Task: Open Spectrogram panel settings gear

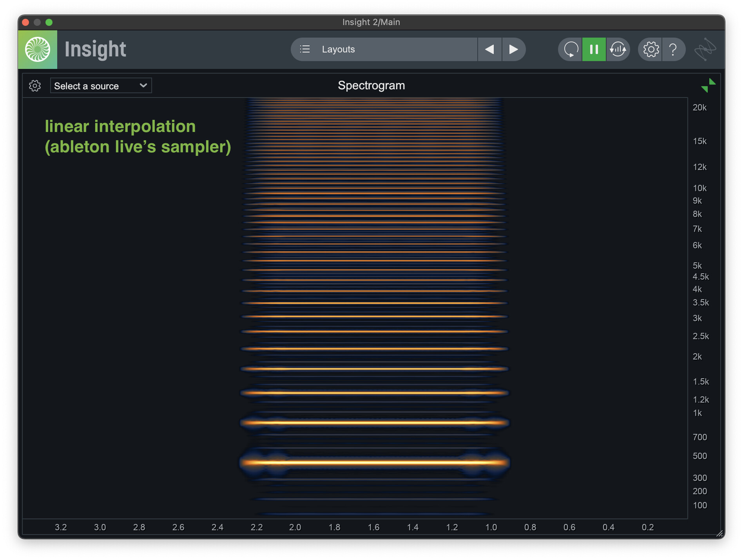Action: [x=35, y=86]
